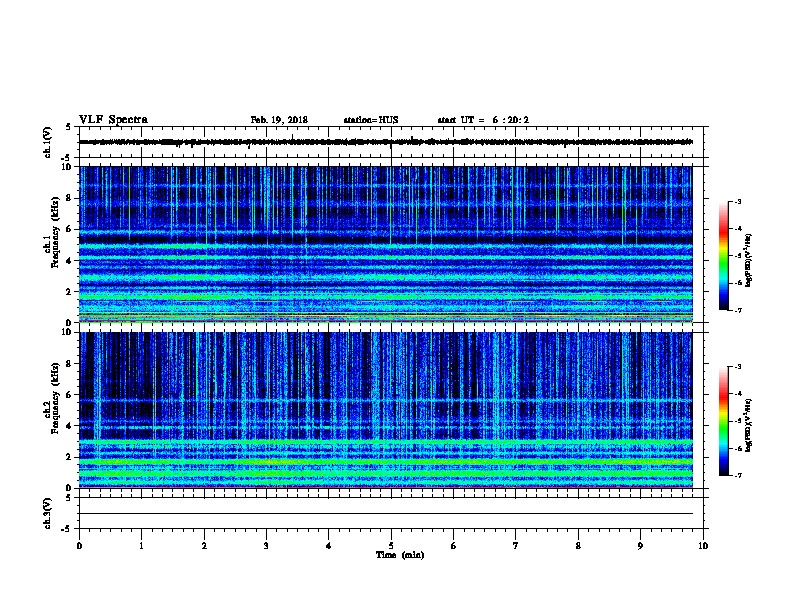This screenshot has width=792, height=612.
Task: Click the ch.2 colorbar log(PSD) unit label
Action: [x=749, y=426]
